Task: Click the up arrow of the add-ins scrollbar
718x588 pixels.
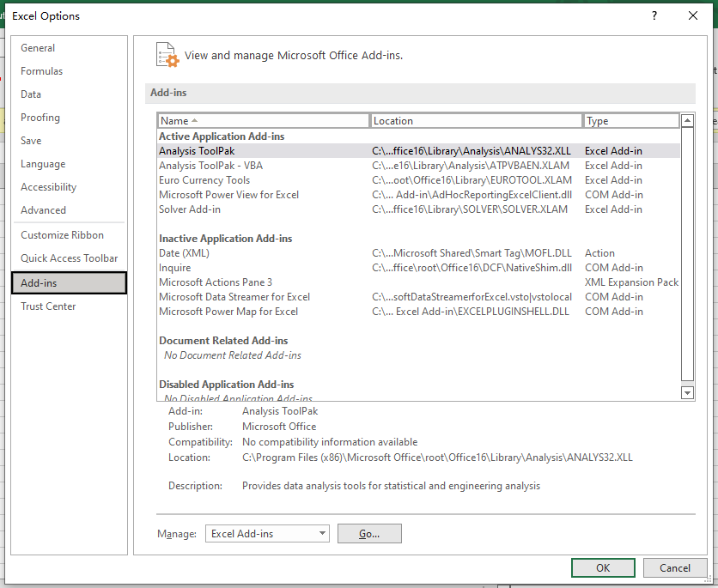Action: coord(687,121)
